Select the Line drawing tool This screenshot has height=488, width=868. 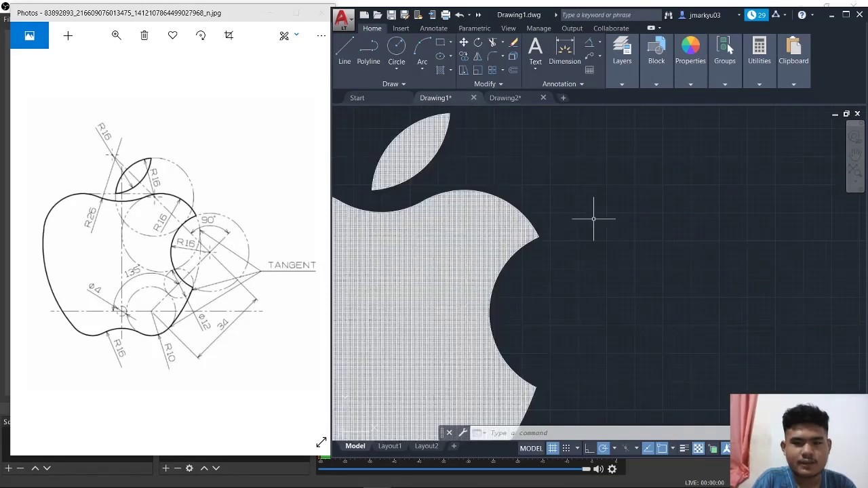pos(344,51)
